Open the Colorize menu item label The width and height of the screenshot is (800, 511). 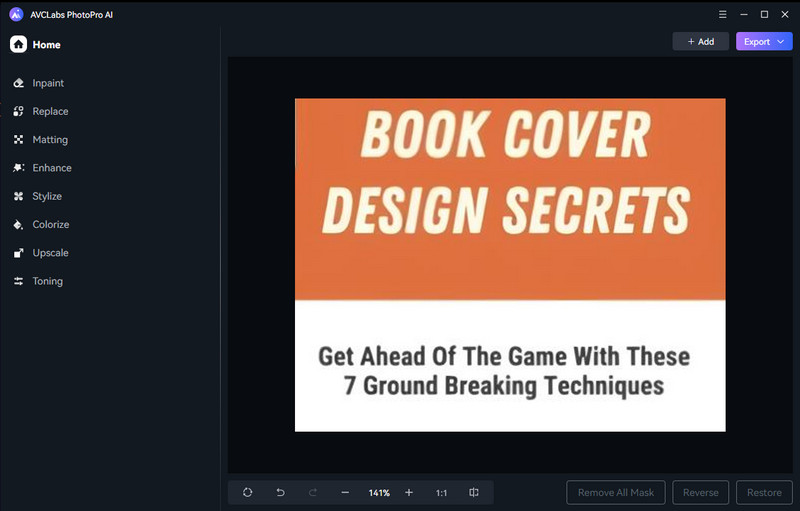51,224
